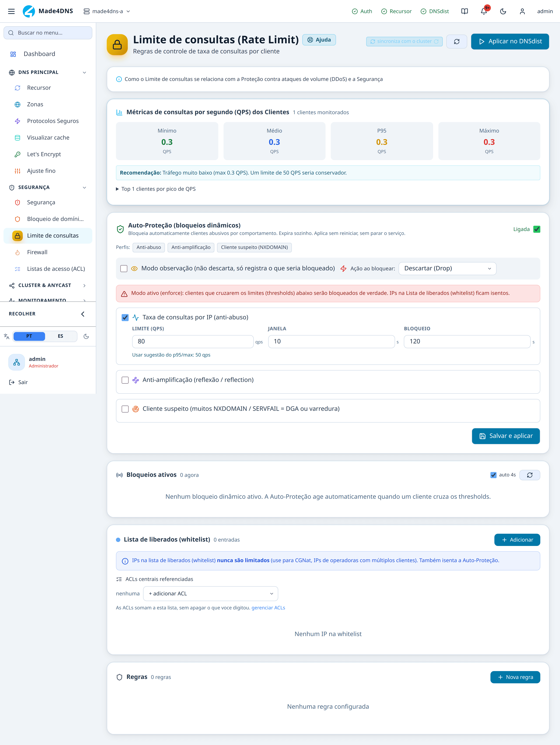Switch language to PT
560x745 pixels.
tap(29, 336)
